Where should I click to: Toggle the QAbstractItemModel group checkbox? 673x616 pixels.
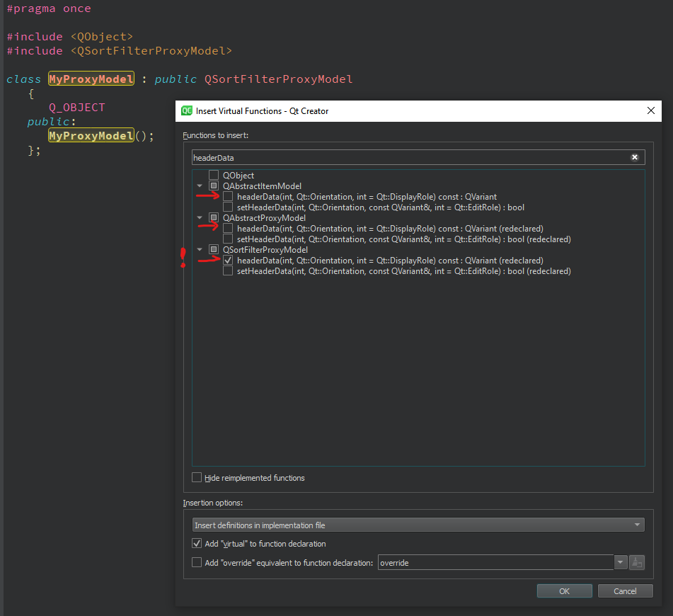213,186
